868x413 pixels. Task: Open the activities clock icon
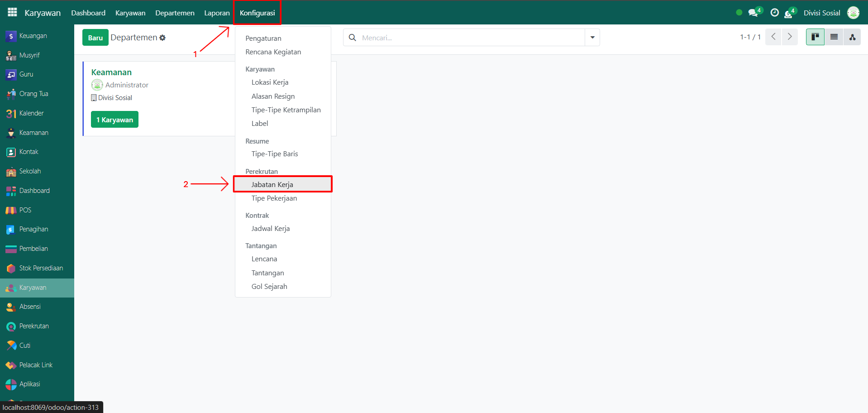click(x=775, y=13)
